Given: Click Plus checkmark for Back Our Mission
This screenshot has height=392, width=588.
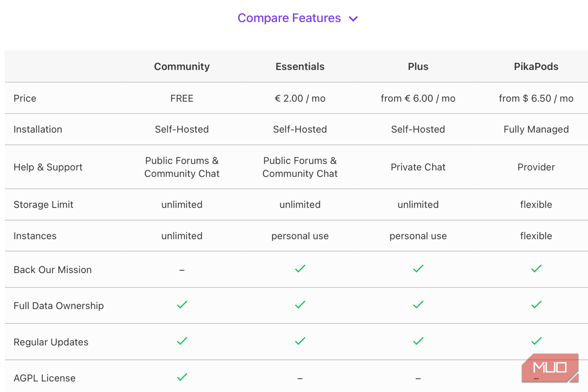Looking at the screenshot, I should pos(418,269).
